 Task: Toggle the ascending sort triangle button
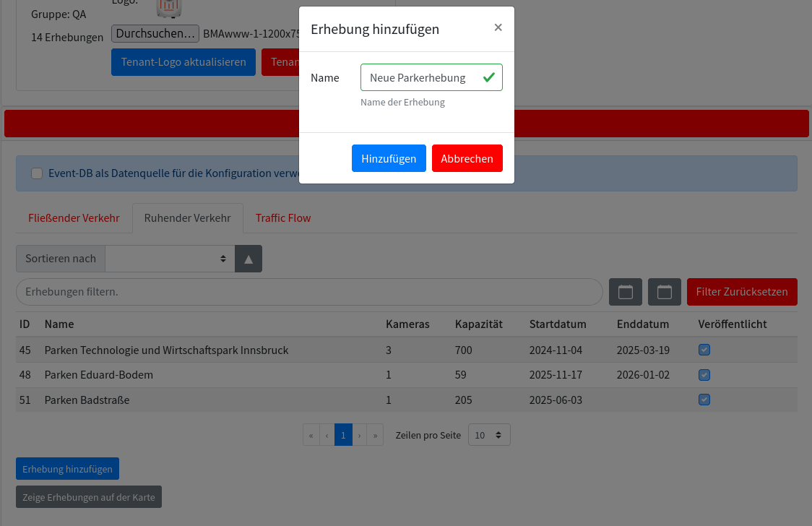[249, 259]
